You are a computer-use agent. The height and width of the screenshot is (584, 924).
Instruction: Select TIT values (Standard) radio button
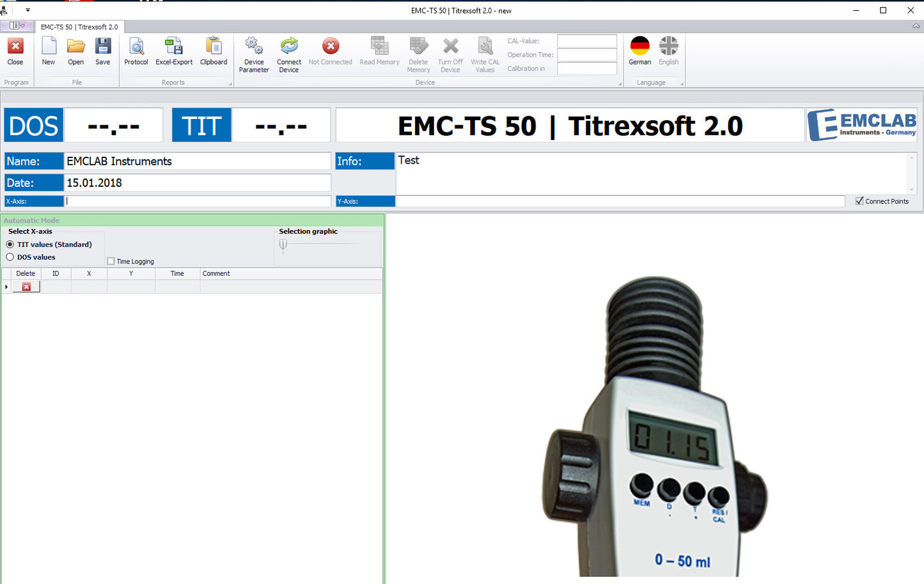10,244
